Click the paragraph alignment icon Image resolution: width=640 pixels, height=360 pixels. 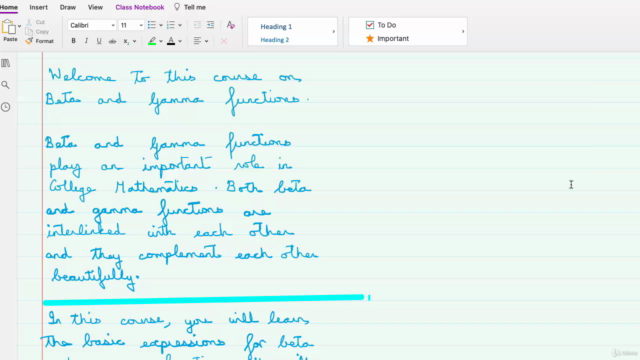[x=197, y=41]
